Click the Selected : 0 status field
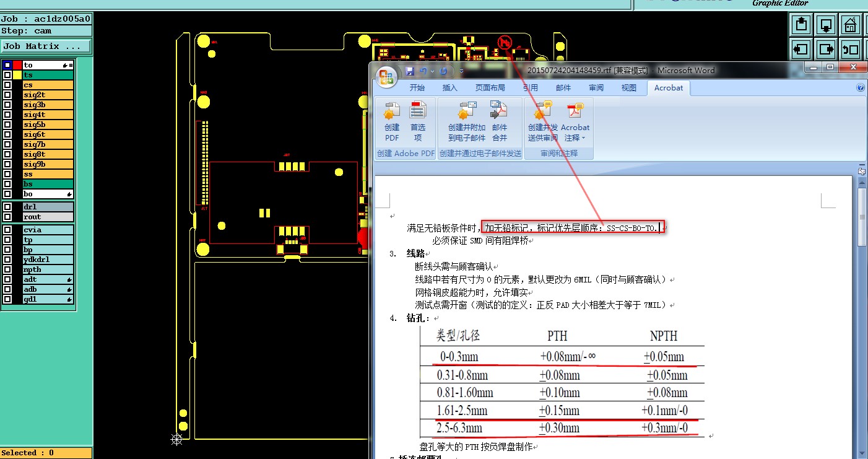The height and width of the screenshot is (459, 868). 46,453
